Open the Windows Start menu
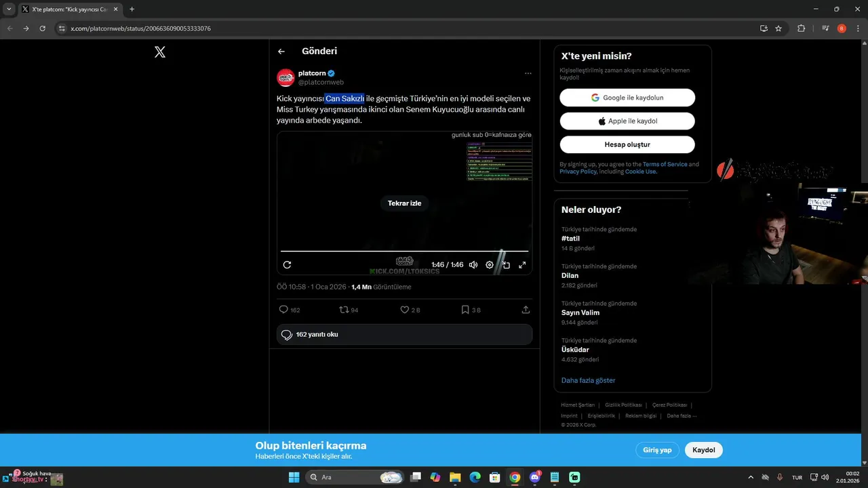This screenshot has width=868, height=488. point(294,477)
